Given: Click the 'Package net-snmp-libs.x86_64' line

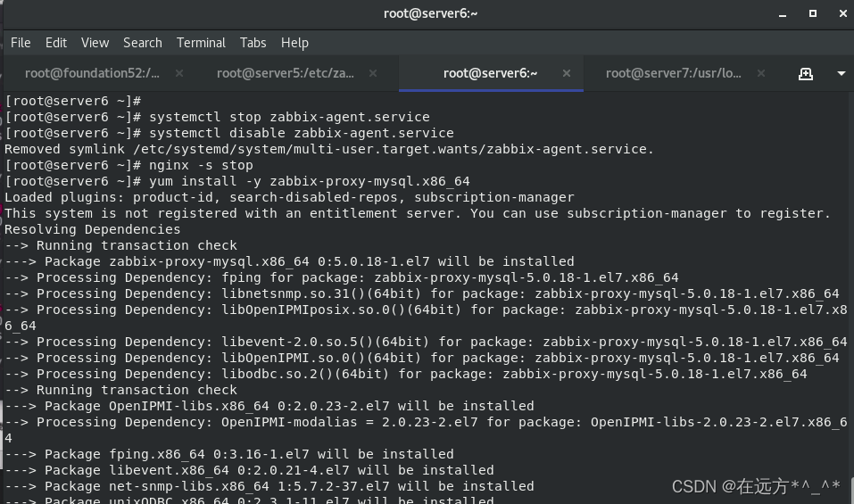Looking at the screenshot, I should (x=269, y=486).
